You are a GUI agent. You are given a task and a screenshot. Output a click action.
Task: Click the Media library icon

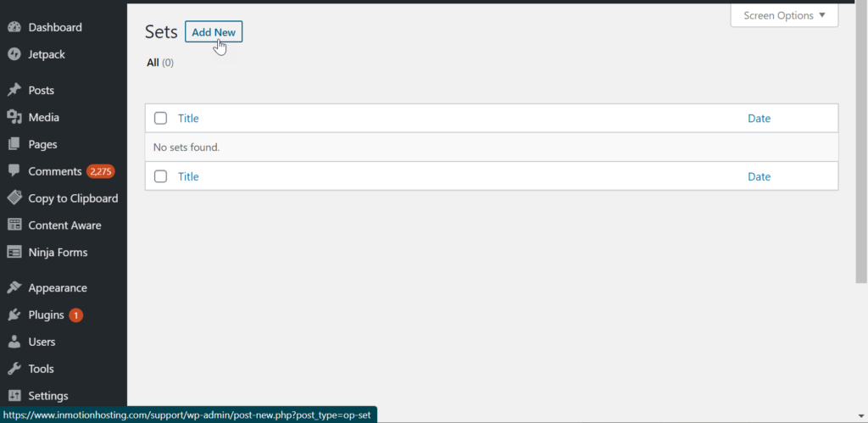[x=14, y=117]
